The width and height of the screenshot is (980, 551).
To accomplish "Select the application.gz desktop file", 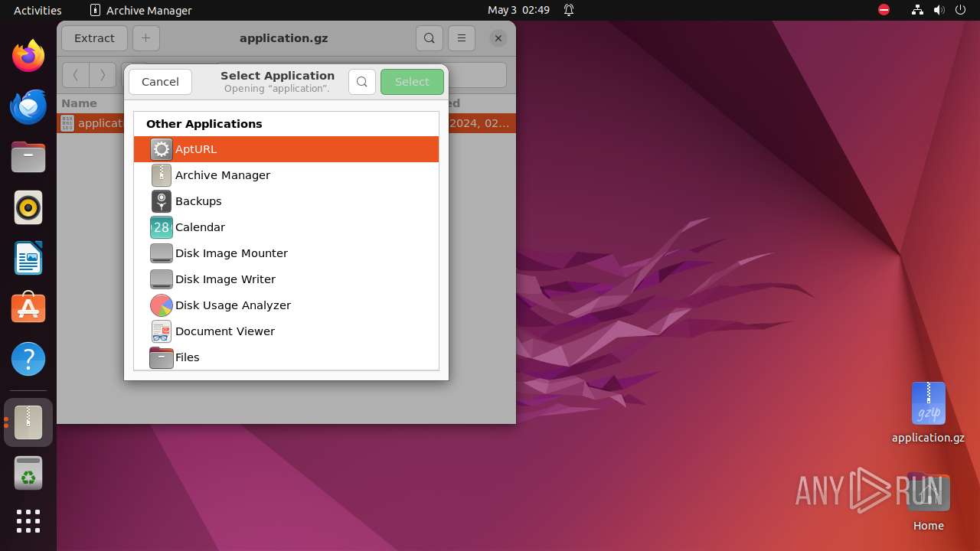I will [x=928, y=412].
